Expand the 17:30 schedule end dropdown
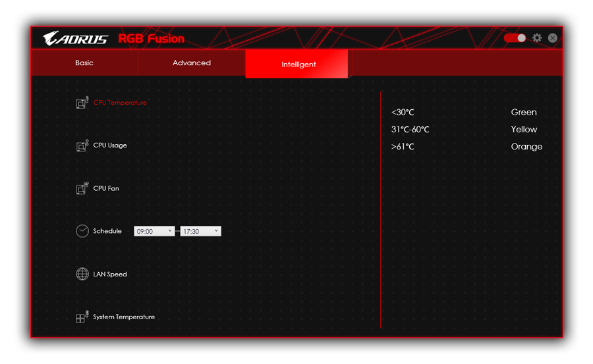Screen dimensions: 593x364 (200, 231)
